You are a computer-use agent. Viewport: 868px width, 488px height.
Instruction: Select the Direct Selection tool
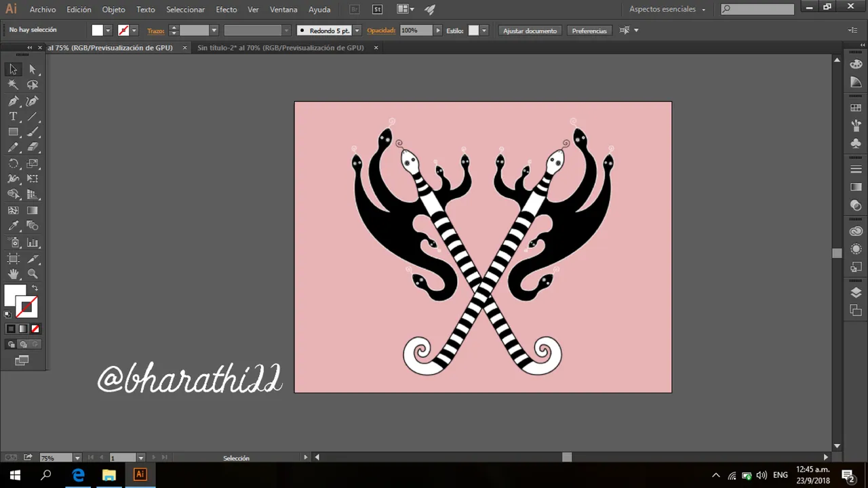pyautogui.click(x=33, y=69)
